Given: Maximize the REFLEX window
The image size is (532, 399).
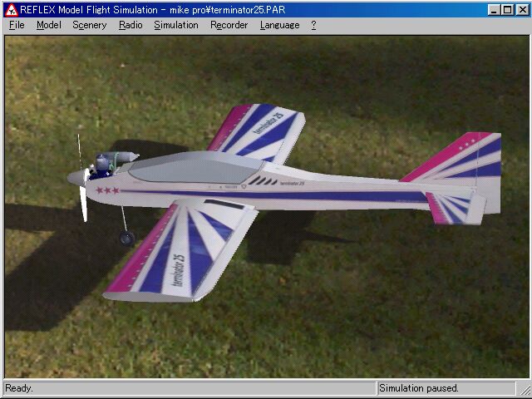Looking at the screenshot, I should (508, 10).
